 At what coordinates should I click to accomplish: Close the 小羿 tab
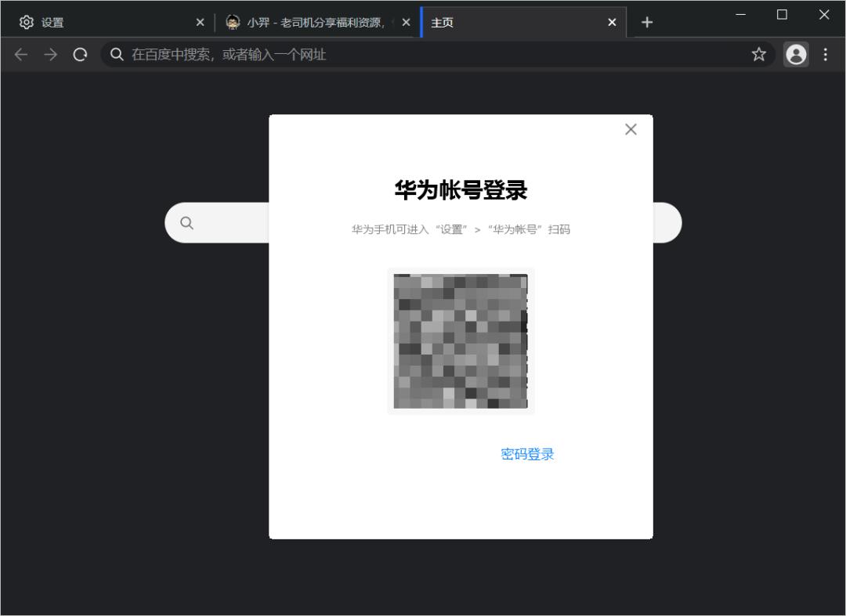coord(406,22)
